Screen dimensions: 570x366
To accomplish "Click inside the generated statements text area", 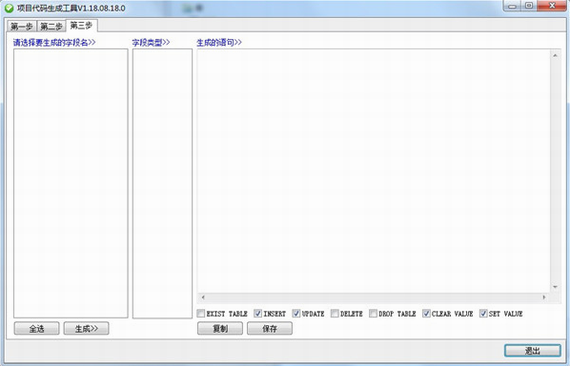I will click(374, 171).
